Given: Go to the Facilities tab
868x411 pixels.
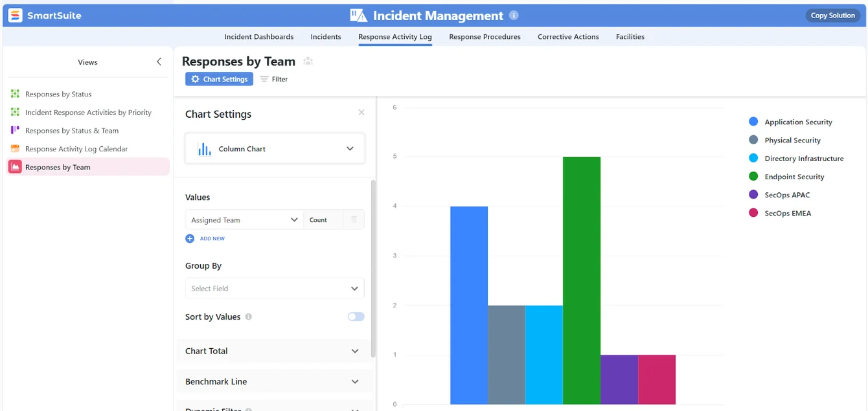Looking at the screenshot, I should pos(630,37).
